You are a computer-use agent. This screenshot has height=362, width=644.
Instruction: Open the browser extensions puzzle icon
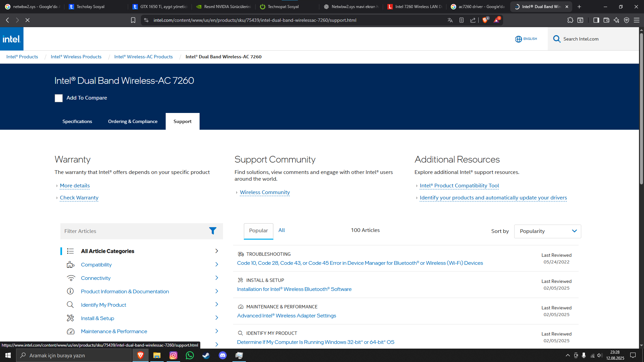(570, 20)
